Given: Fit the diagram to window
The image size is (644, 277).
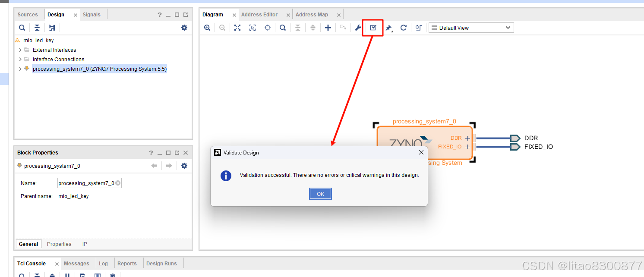Looking at the screenshot, I should (x=237, y=28).
